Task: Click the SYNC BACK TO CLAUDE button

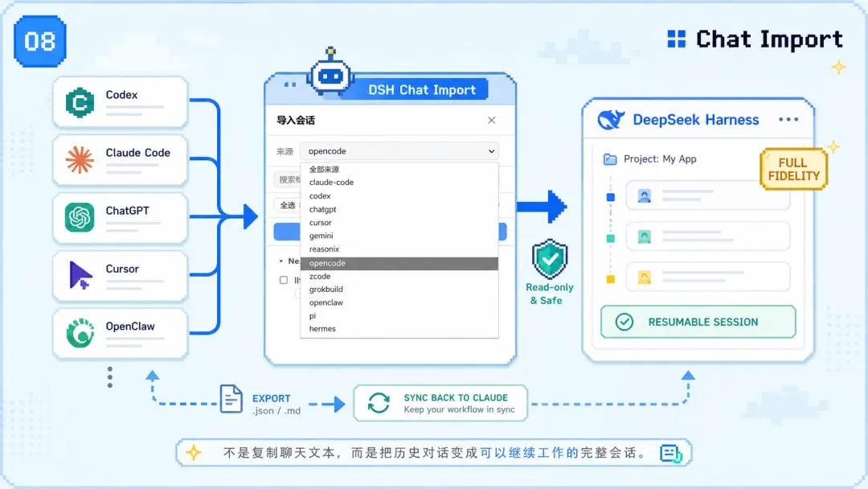Action: [x=440, y=403]
